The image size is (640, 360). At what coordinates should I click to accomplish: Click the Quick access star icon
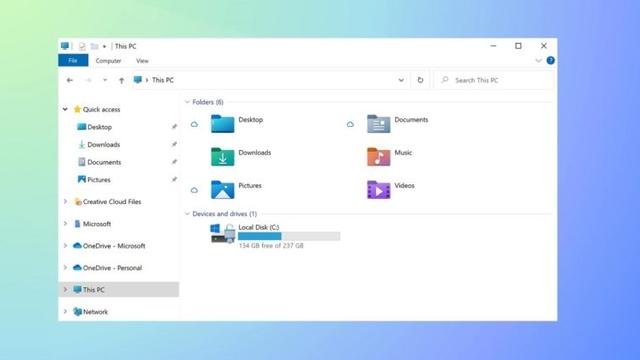tap(77, 109)
